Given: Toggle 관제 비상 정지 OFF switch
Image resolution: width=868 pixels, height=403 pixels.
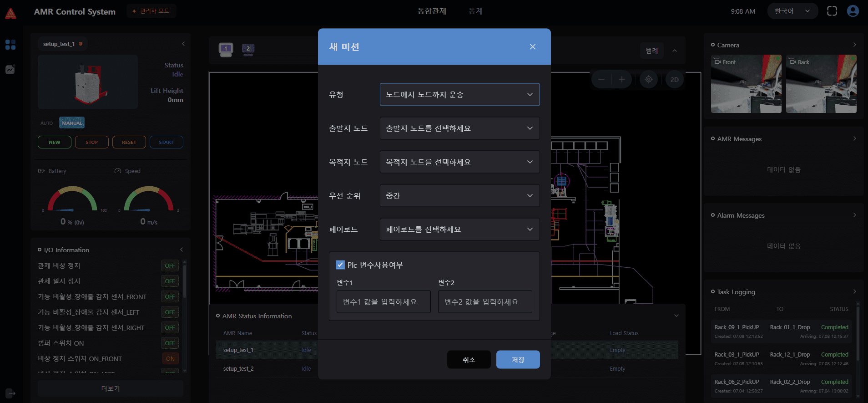Looking at the screenshot, I should tap(170, 265).
